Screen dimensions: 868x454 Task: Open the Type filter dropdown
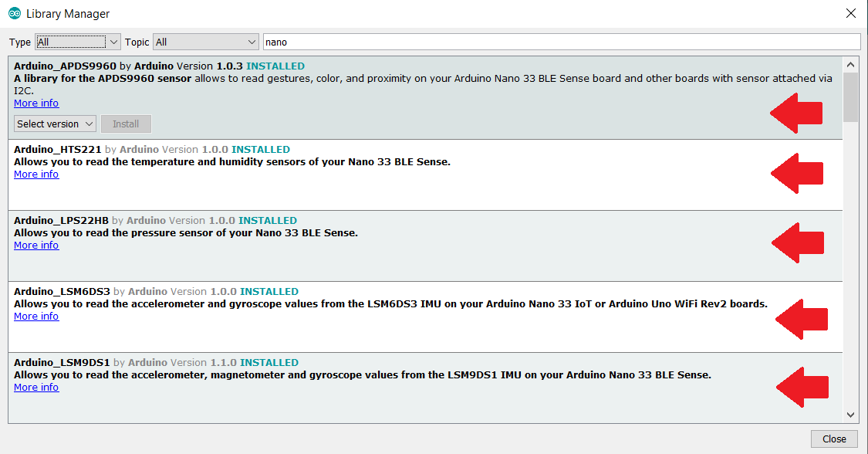pos(78,42)
